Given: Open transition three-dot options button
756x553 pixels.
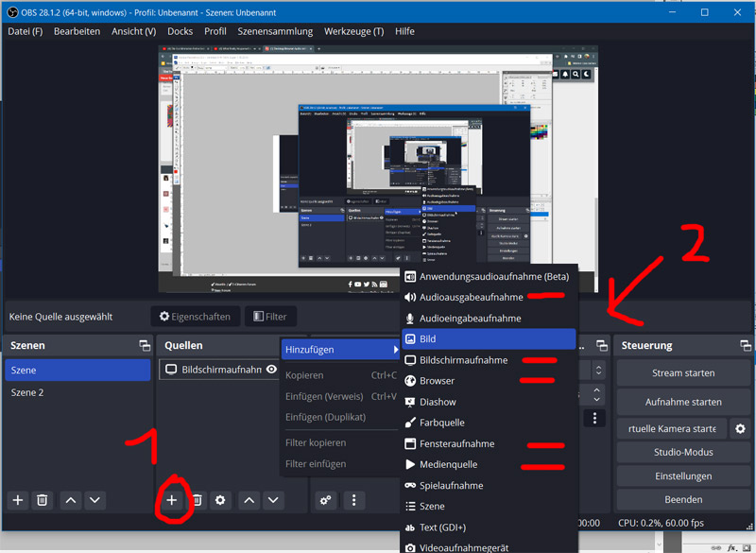Looking at the screenshot, I should coord(594,418).
